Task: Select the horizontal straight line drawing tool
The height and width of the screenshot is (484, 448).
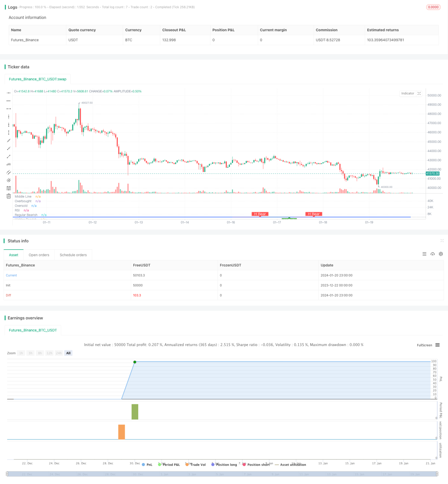Action: (x=9, y=93)
